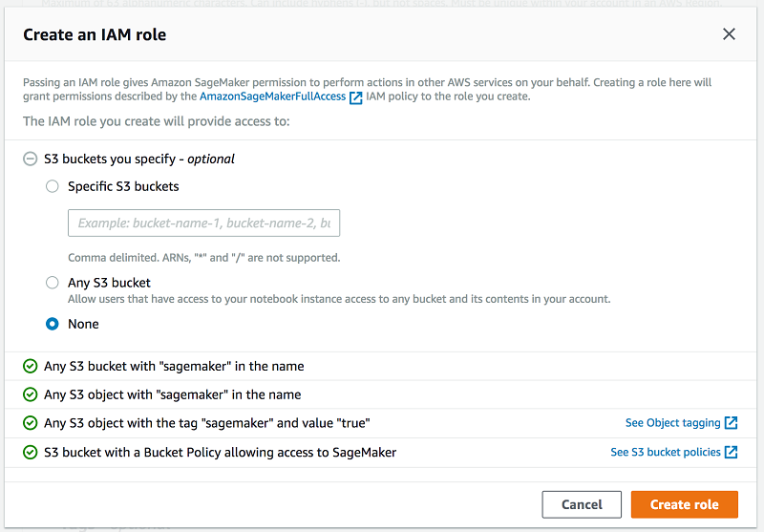Collapse the S3 buckets you specify section

point(31,160)
